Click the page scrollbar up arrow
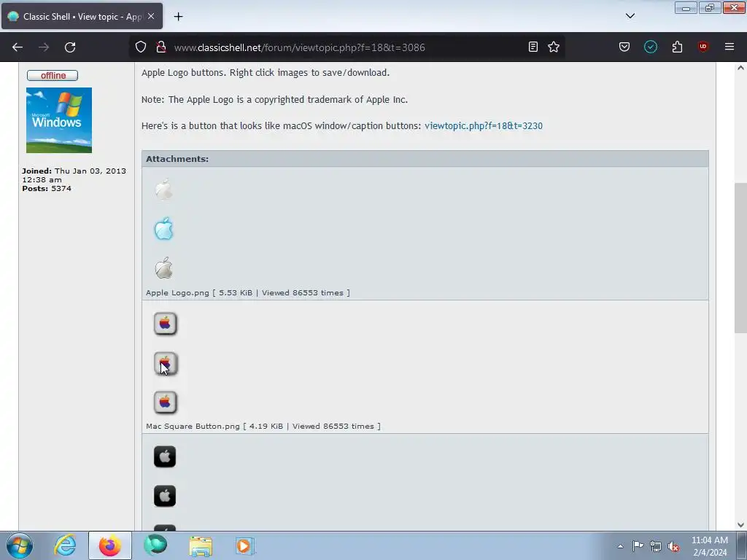This screenshot has height=560, width=747. click(740, 68)
